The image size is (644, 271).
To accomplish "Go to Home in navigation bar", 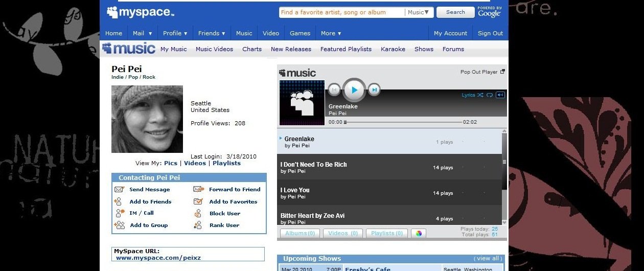I will (113, 33).
